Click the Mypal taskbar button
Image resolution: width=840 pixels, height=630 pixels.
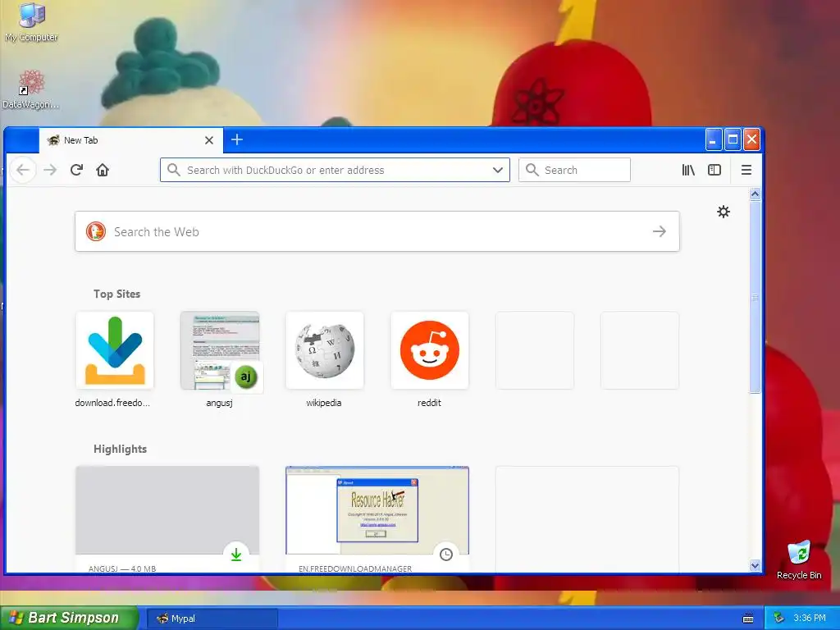click(x=212, y=619)
